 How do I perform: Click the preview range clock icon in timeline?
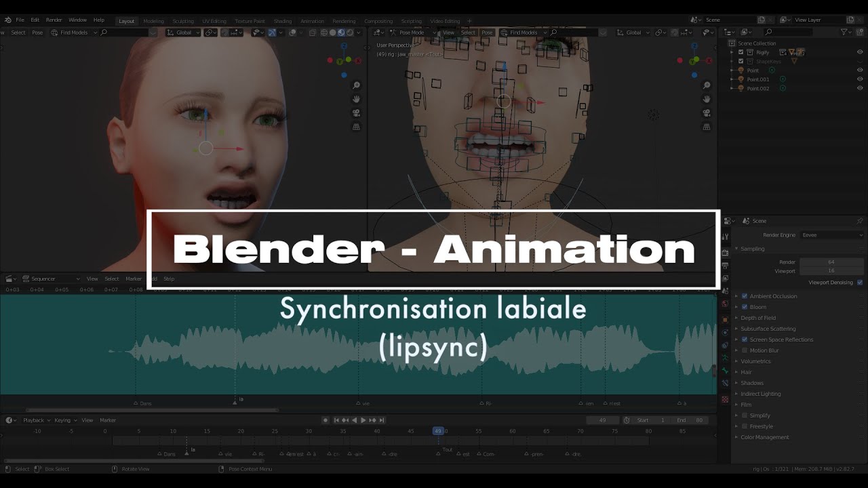tap(626, 420)
